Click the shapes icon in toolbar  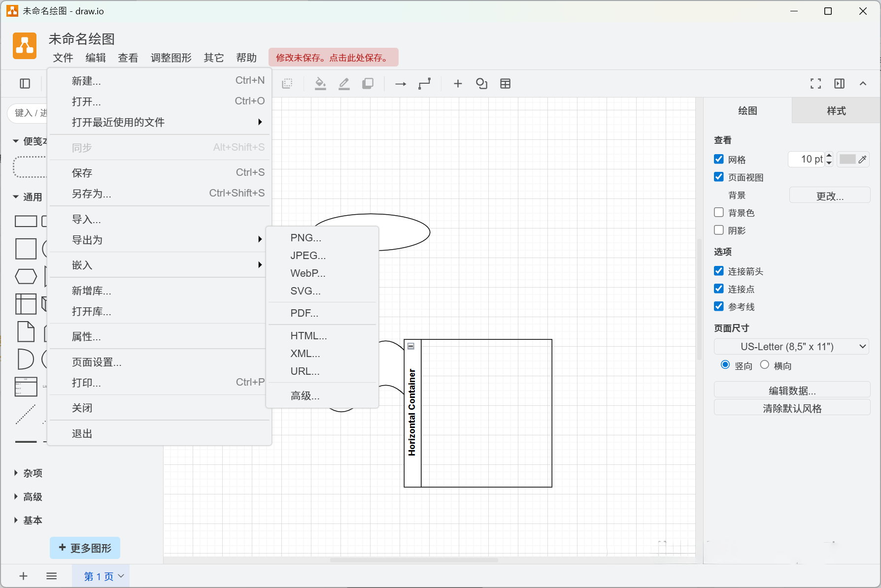pos(481,84)
